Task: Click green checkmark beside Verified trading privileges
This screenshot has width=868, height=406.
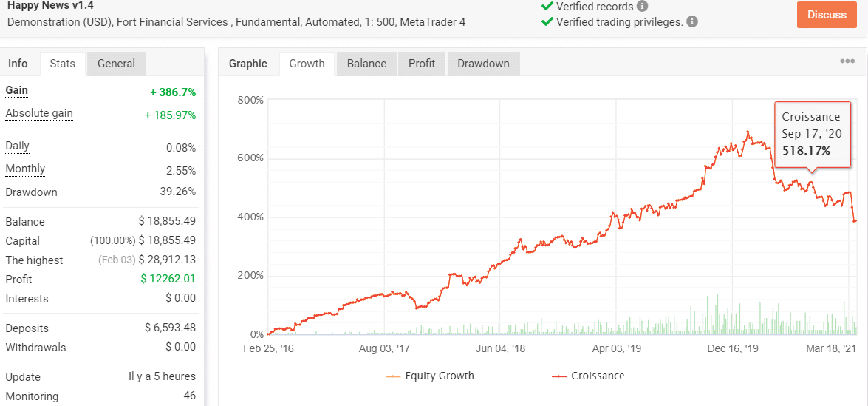Action: click(547, 22)
